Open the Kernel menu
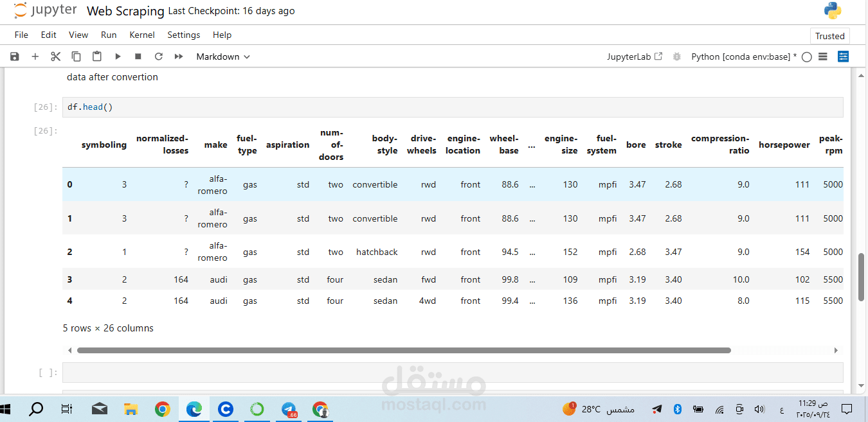868x422 pixels. (x=142, y=35)
